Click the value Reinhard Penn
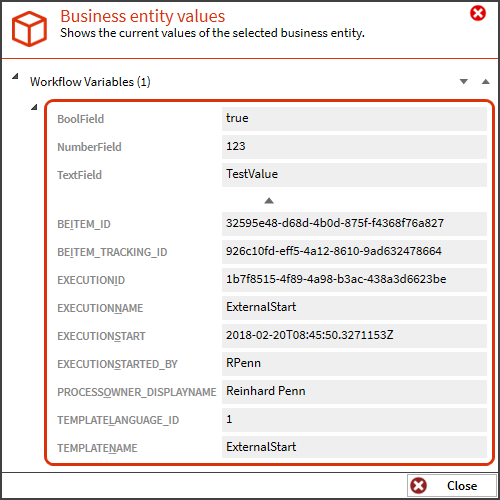Image resolution: width=500 pixels, height=500 pixels. coord(354,392)
